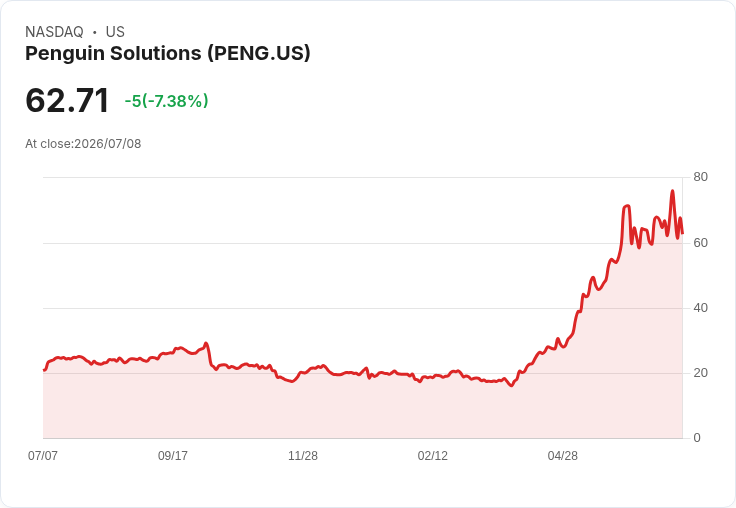Select the NASDAQ exchange label

pos(54,31)
